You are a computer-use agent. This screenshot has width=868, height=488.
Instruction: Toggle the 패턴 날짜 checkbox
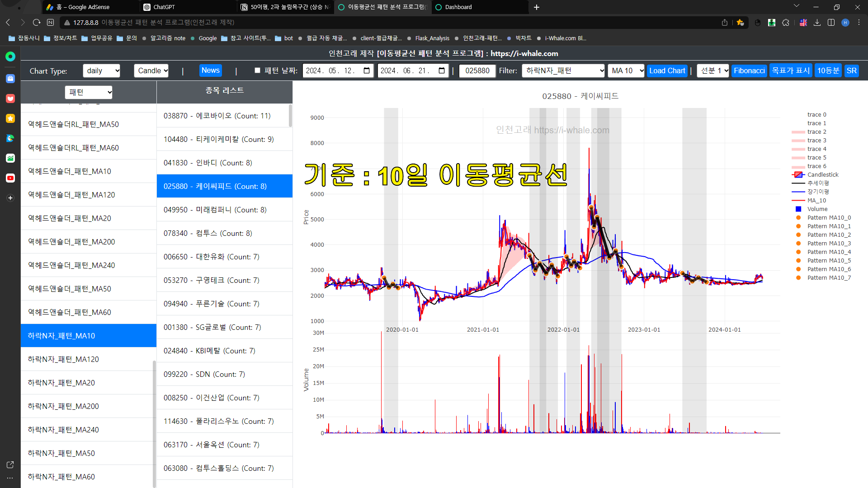coord(257,70)
